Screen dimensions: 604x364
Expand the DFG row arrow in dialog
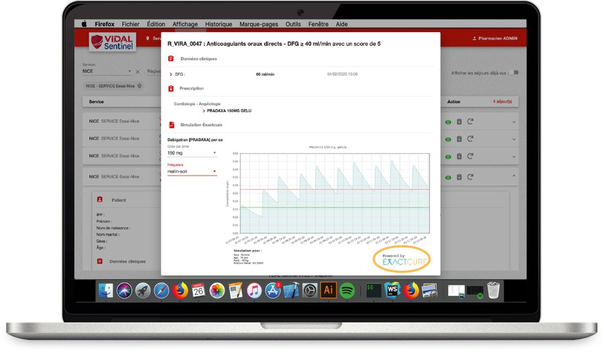pyautogui.click(x=171, y=74)
